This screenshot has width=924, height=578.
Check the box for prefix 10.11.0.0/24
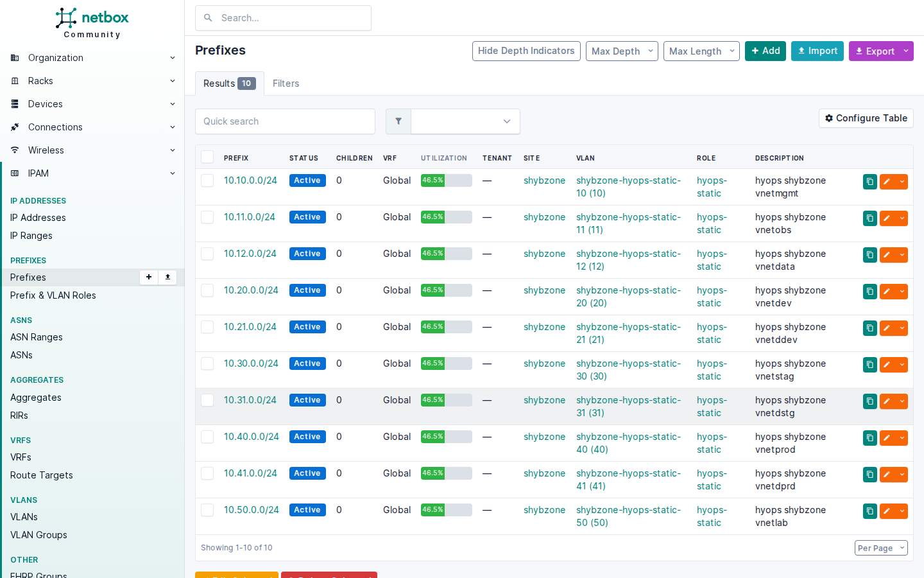click(207, 217)
